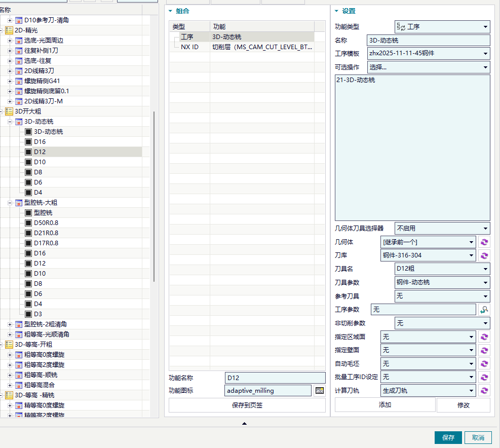Click refresh icon next to 指定壁面
Viewport: 500px width, 448px height.
click(x=484, y=350)
